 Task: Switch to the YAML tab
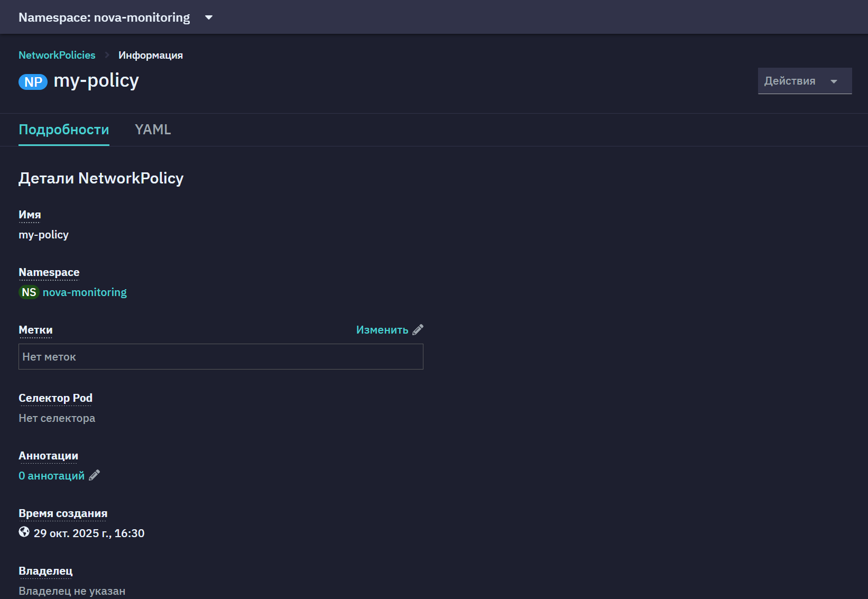[153, 130]
